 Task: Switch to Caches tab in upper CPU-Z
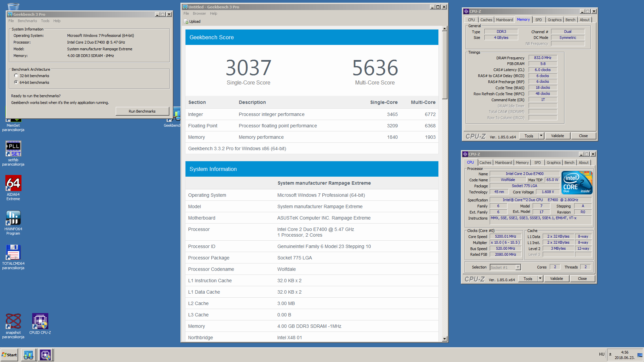point(486,20)
